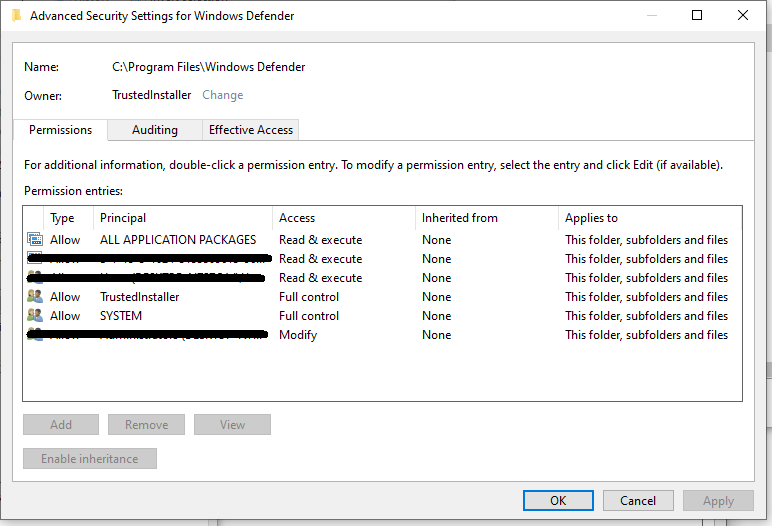772x526 pixels.
Task: Click the folder icon in title bar
Action: 16,16
